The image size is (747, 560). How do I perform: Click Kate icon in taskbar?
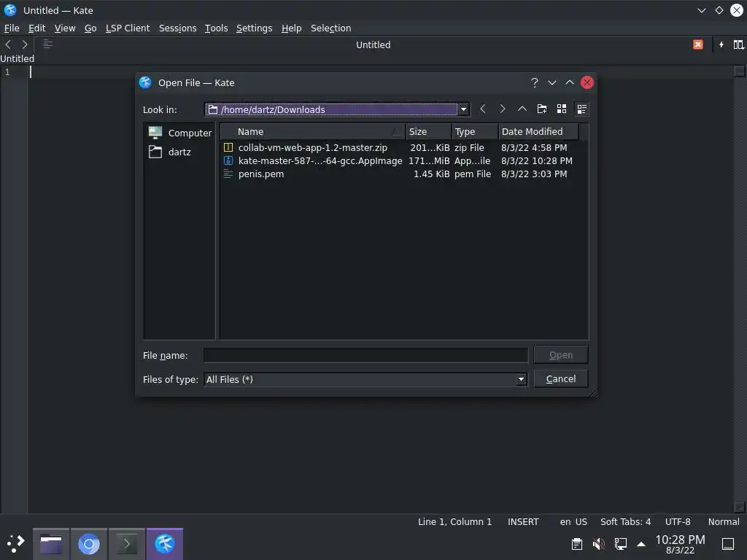click(165, 544)
